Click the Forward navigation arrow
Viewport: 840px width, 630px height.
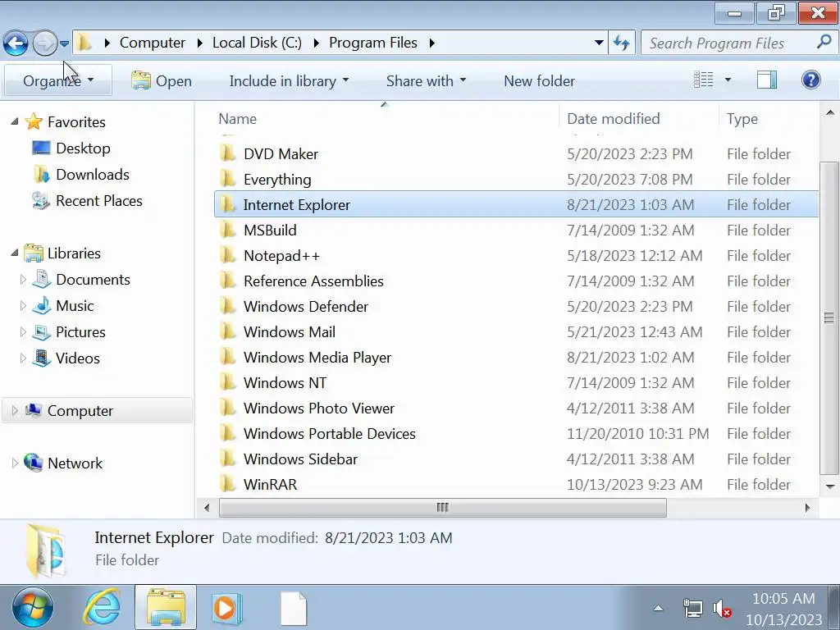click(x=44, y=43)
